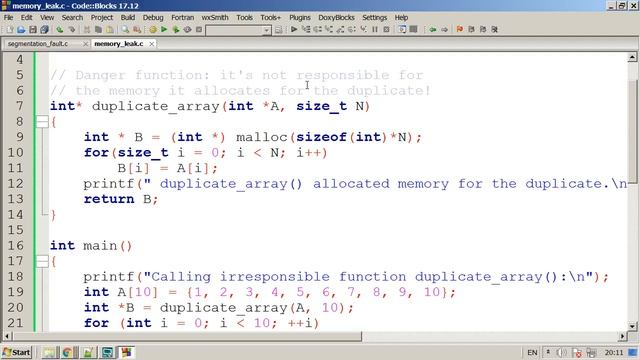Image resolution: width=640 pixels, height=360 pixels.
Task: Open the File menu
Action: click(x=8, y=18)
